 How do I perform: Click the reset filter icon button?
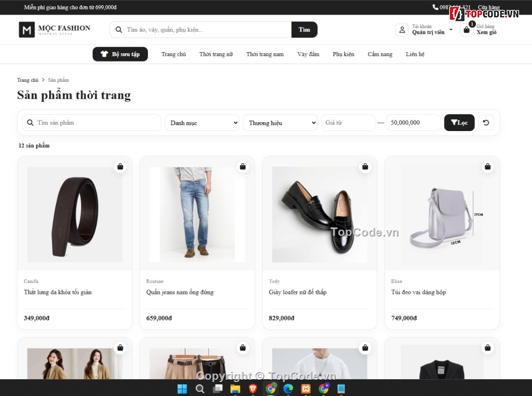tap(486, 123)
